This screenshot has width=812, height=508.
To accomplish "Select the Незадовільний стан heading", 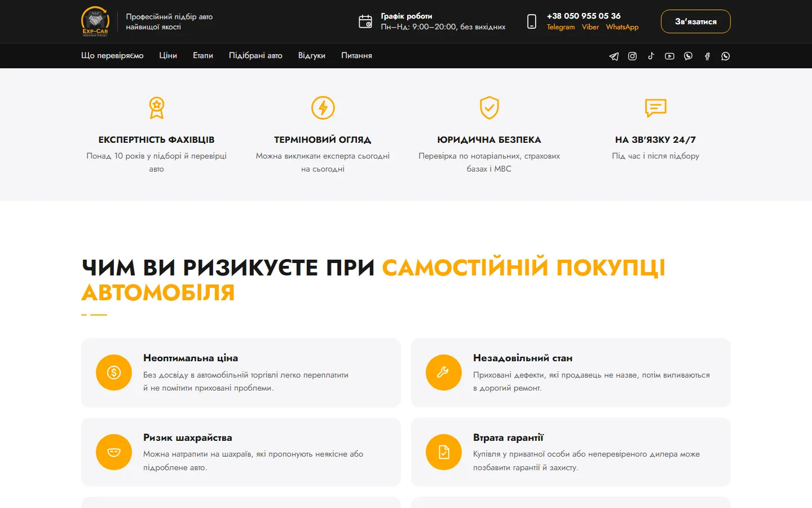I will (523, 358).
